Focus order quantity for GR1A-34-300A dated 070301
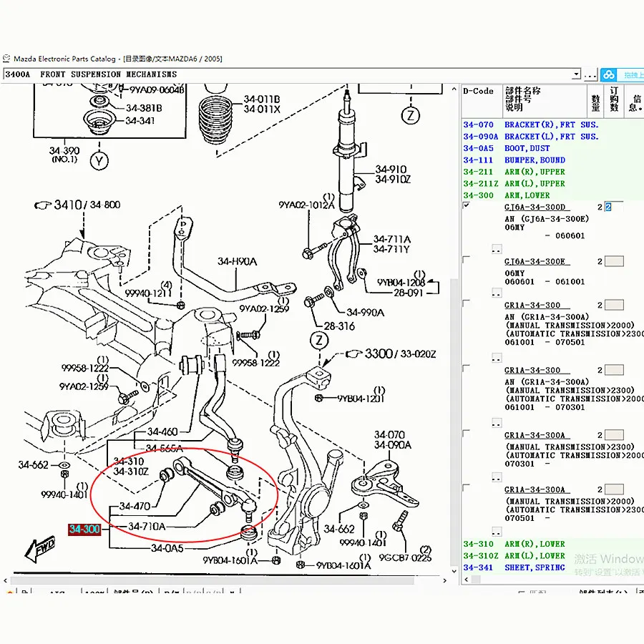Image resolution: width=644 pixels, height=644 pixels. pyautogui.click(x=614, y=435)
